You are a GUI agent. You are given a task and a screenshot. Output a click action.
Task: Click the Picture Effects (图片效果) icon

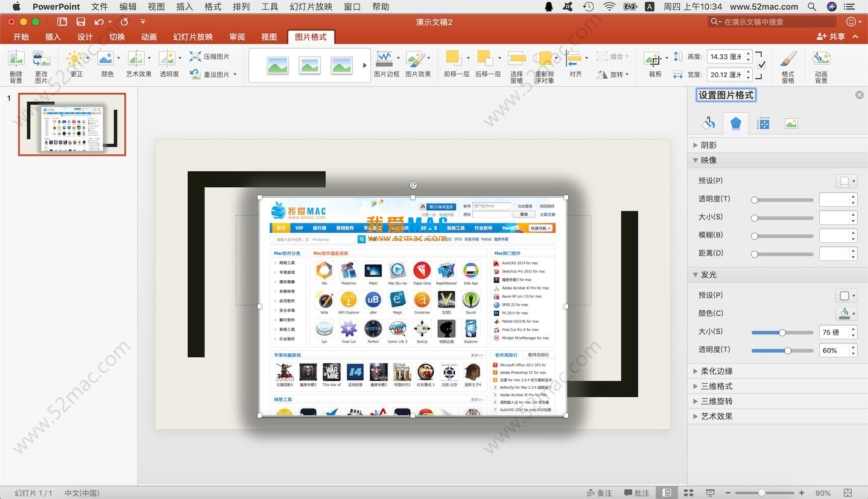[x=416, y=58]
